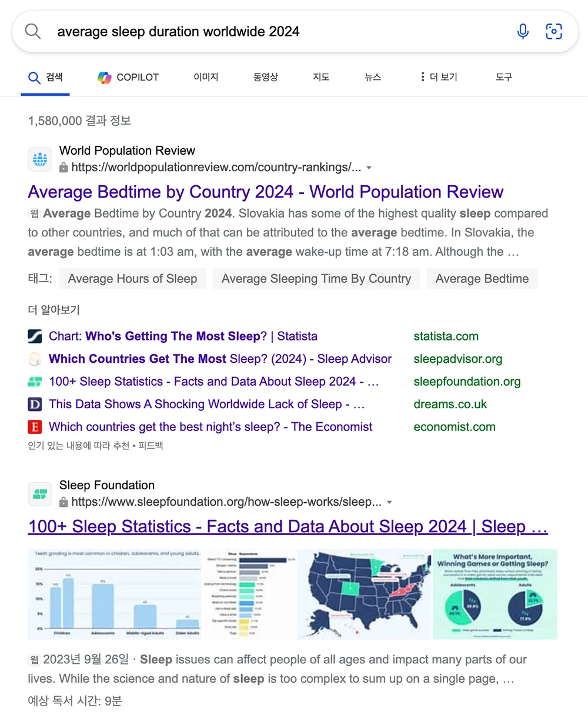Click 'World Population Review' site name
The width and height of the screenshot is (588, 718).
click(x=127, y=151)
